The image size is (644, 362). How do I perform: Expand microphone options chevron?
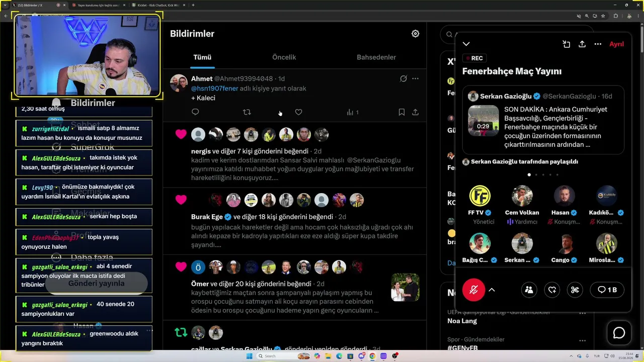click(x=492, y=290)
